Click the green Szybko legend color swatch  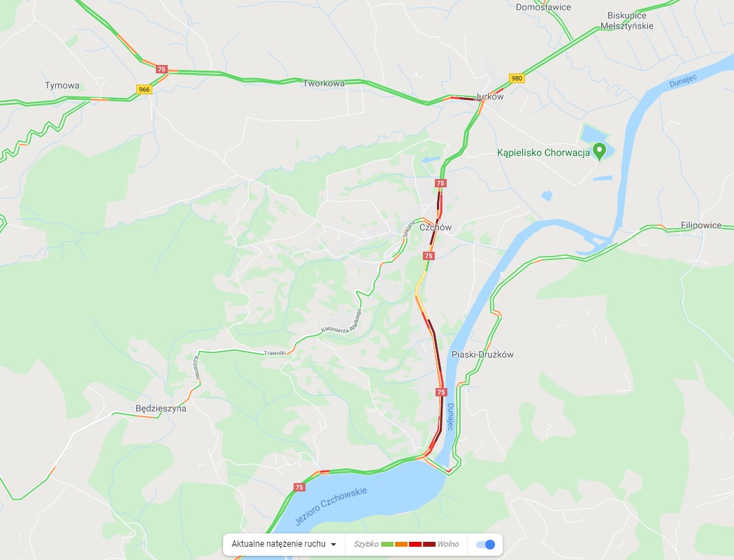tap(387, 544)
